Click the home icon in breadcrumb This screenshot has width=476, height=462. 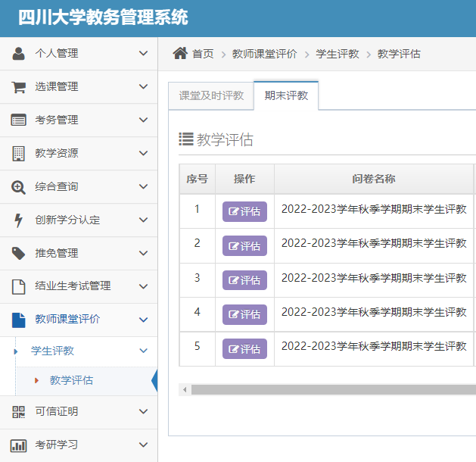180,53
